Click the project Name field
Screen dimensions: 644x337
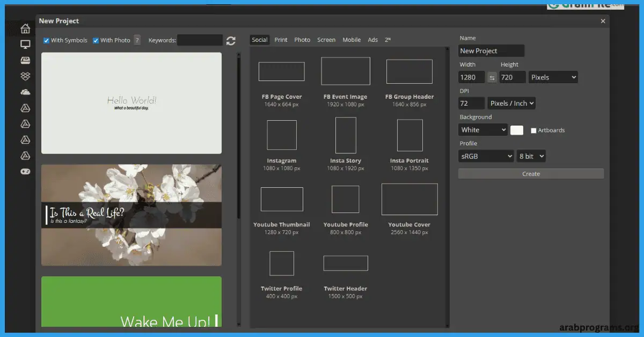[x=492, y=51]
